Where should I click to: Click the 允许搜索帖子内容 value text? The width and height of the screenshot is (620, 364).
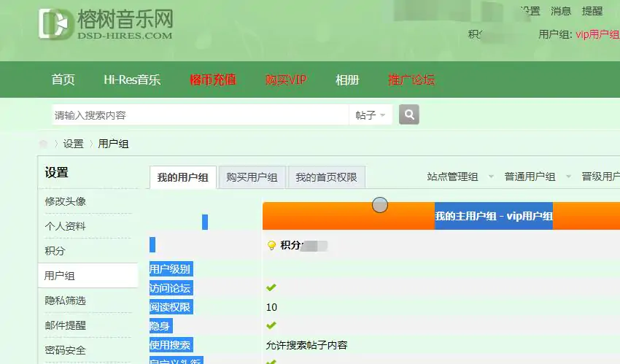[307, 345]
